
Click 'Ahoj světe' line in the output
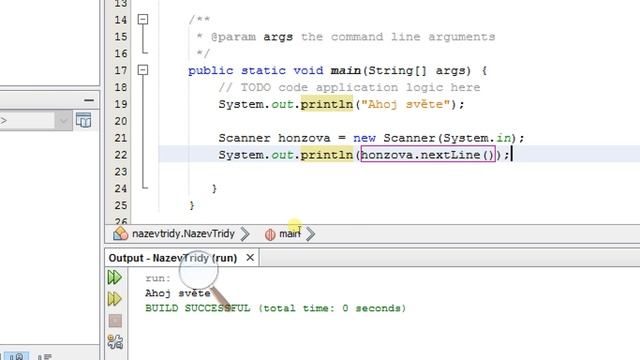(178, 293)
